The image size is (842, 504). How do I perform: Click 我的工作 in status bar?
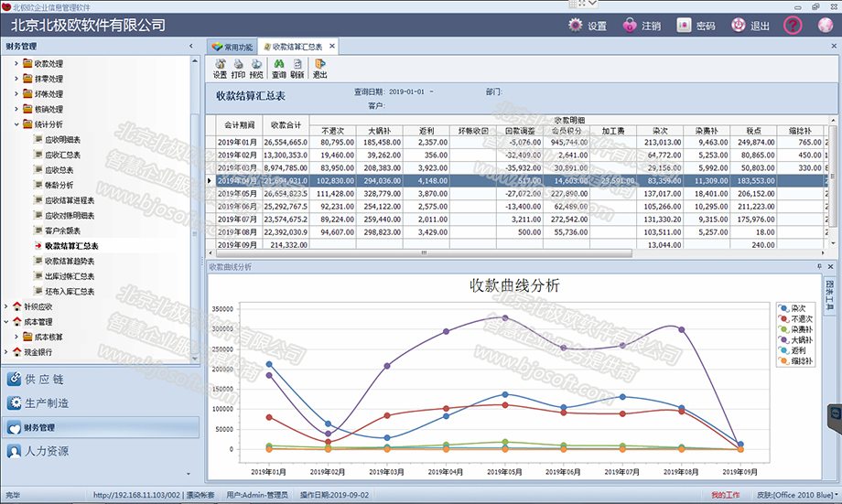click(x=726, y=495)
